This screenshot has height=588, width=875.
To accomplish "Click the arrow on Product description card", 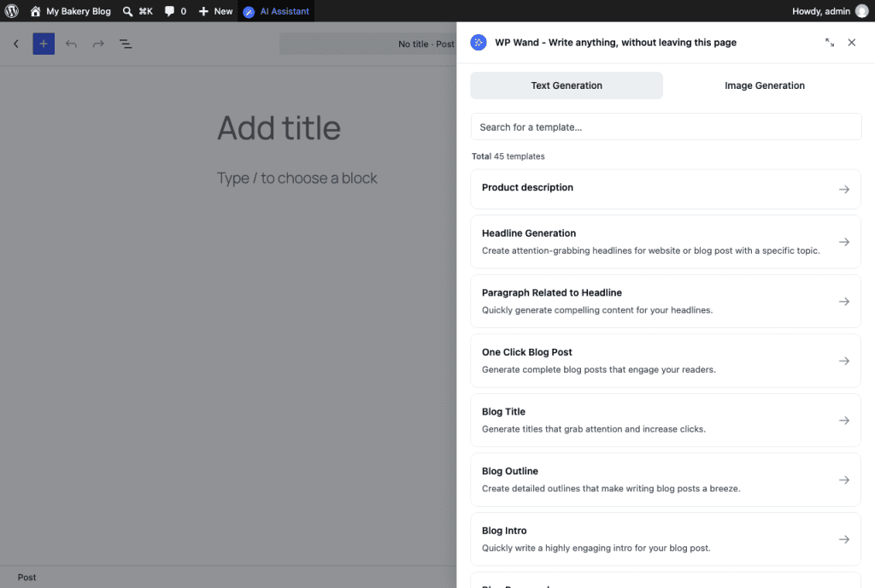I will (843, 189).
